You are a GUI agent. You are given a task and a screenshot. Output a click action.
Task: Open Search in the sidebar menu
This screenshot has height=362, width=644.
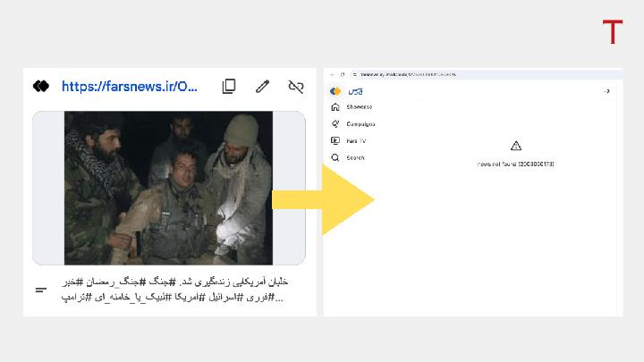click(355, 158)
